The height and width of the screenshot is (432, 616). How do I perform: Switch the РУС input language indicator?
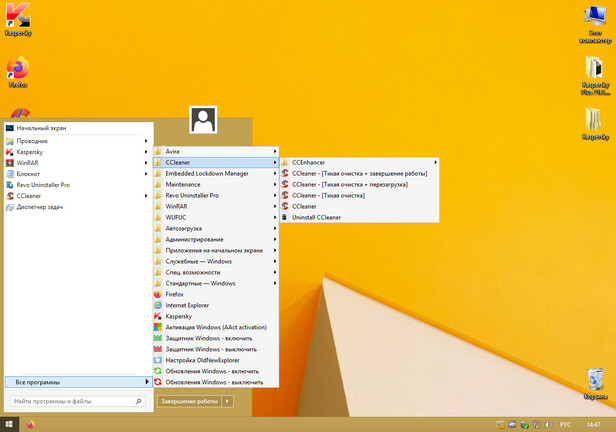tap(565, 425)
